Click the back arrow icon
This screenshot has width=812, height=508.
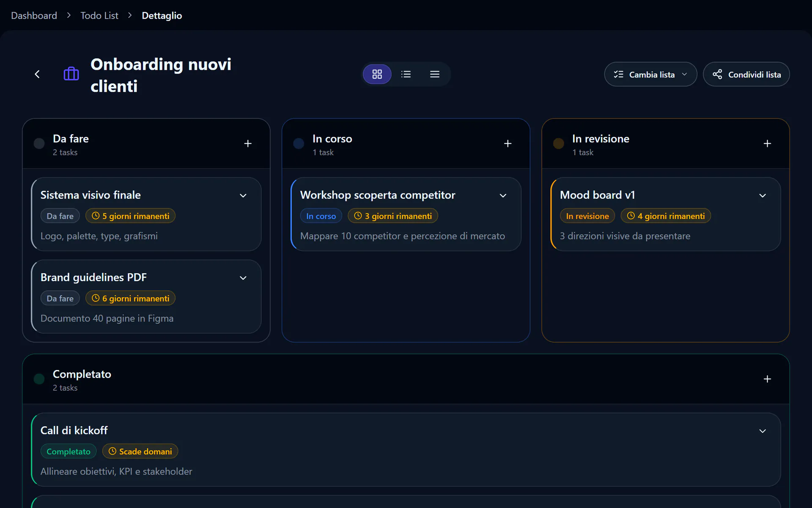pyautogui.click(x=37, y=75)
